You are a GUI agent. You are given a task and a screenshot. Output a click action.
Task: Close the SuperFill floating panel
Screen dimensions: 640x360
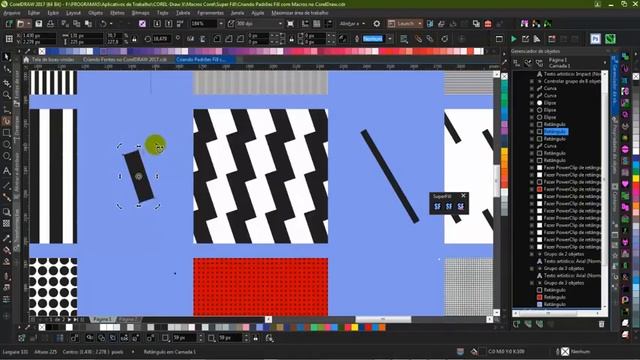(x=463, y=196)
